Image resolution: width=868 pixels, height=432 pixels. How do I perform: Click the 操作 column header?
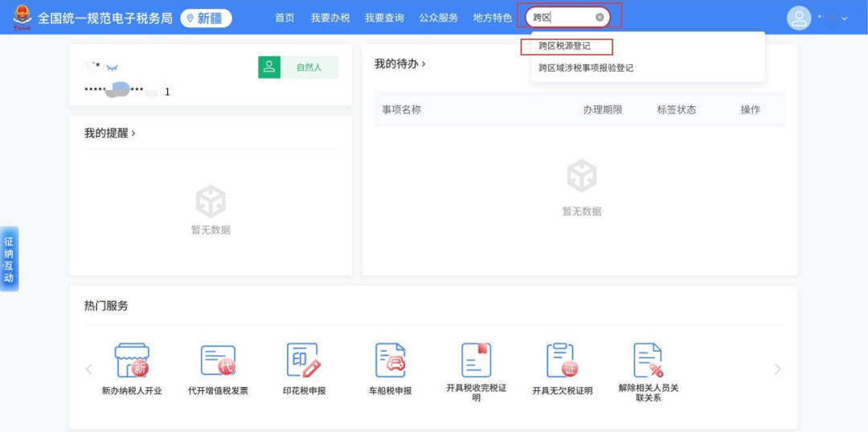click(751, 109)
